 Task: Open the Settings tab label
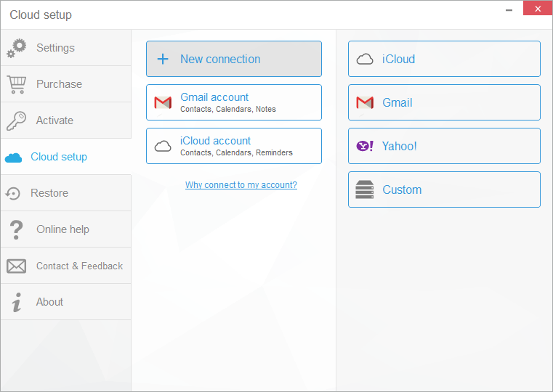55,48
